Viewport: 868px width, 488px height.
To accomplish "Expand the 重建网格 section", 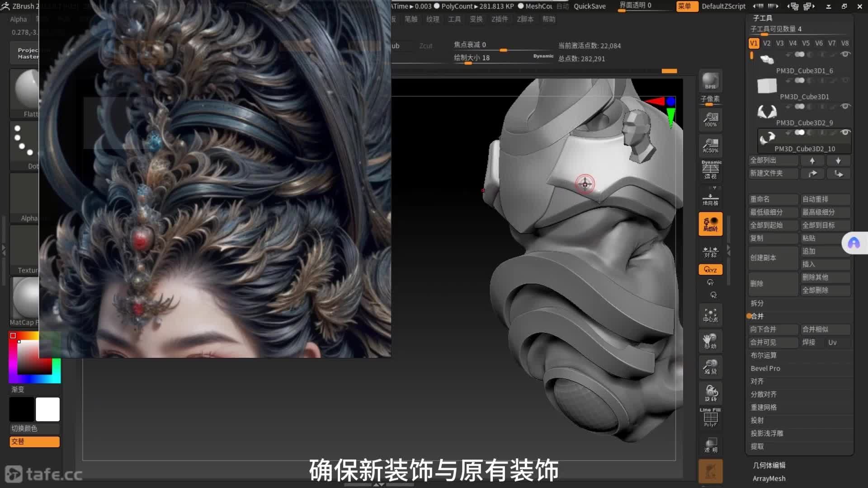I will tap(764, 407).
